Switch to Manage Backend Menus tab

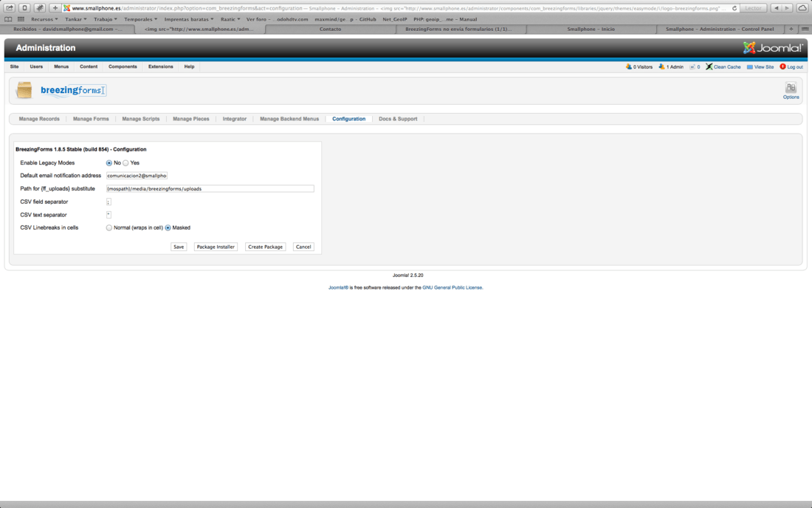coord(289,119)
